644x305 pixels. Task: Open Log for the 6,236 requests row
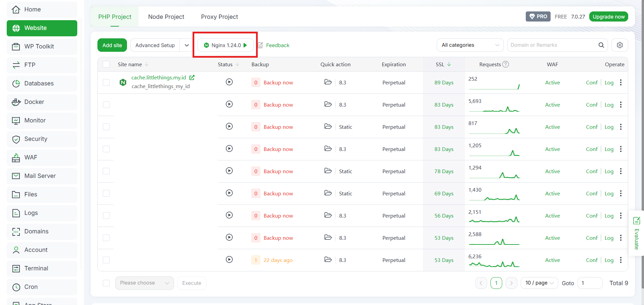pyautogui.click(x=609, y=260)
